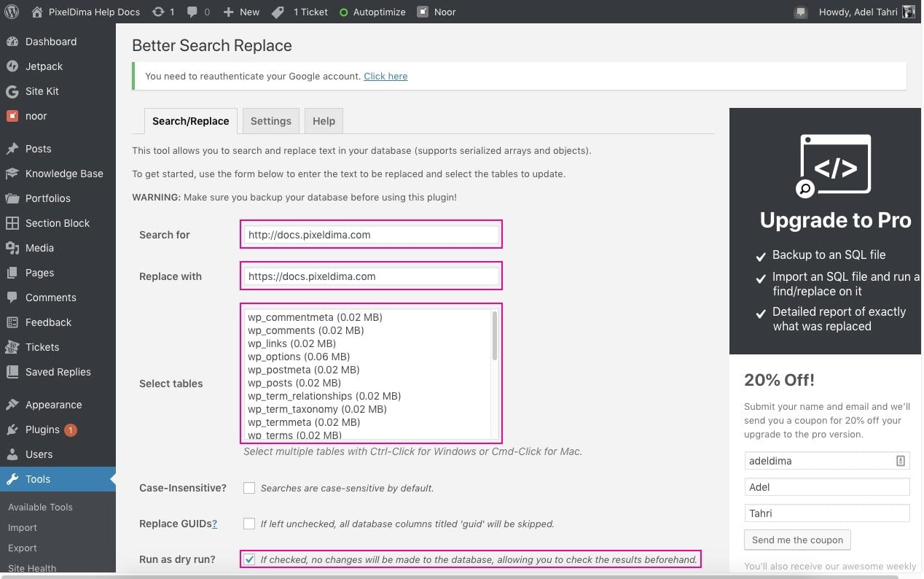Enable the Case-Insensitive search checkbox

coord(249,488)
